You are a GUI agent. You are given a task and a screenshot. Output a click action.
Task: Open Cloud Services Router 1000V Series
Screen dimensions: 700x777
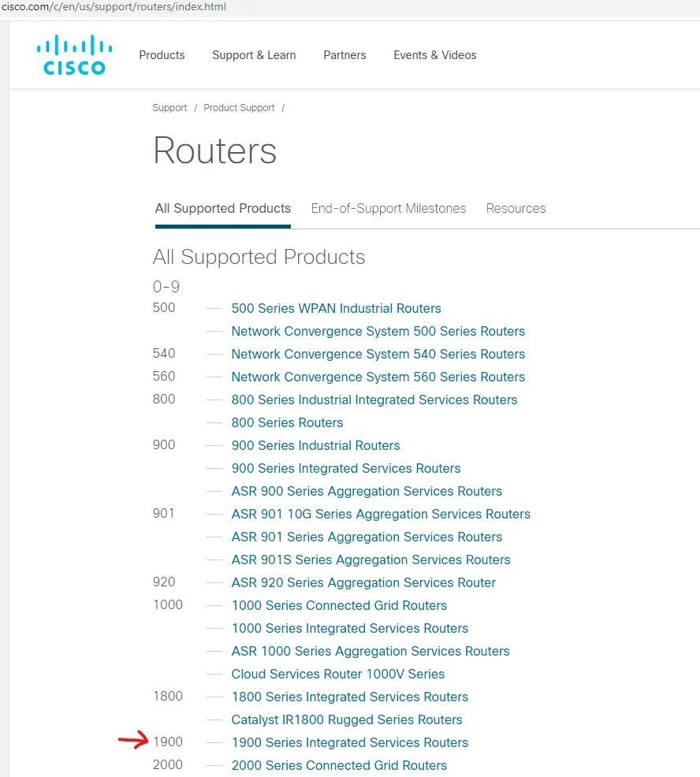coord(337,674)
